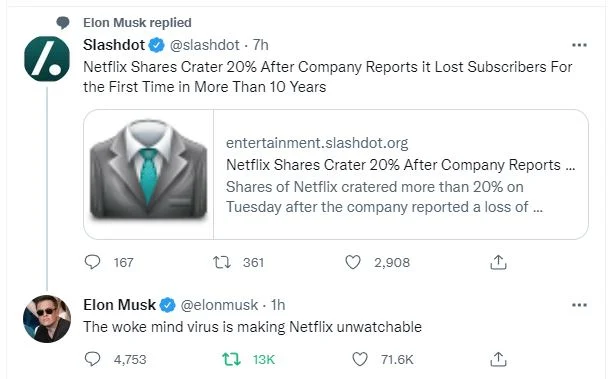Click the Elon Musk display name
611x379 pixels.
pos(119,305)
